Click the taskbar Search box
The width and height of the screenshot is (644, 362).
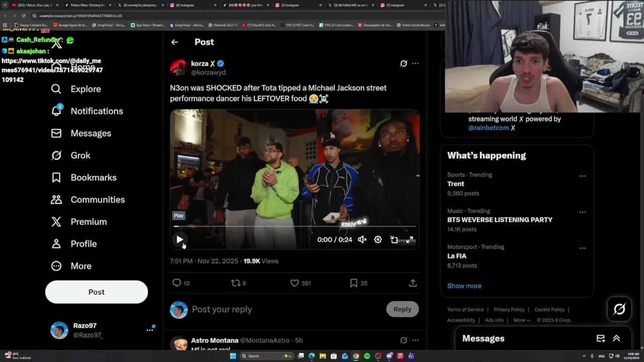267,356
